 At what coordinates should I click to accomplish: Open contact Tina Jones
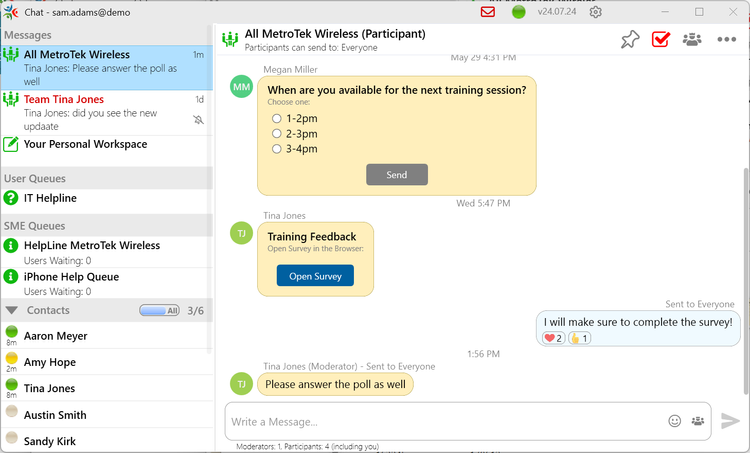106,388
